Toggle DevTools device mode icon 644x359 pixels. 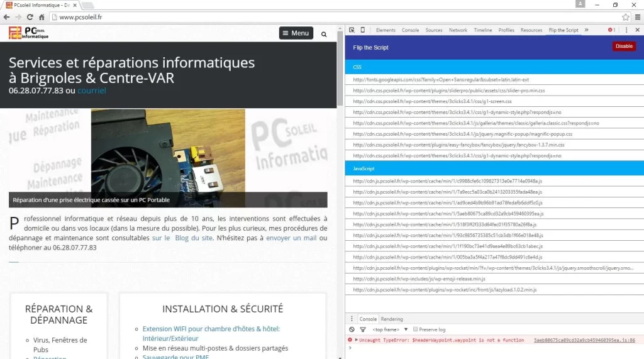pos(363,30)
